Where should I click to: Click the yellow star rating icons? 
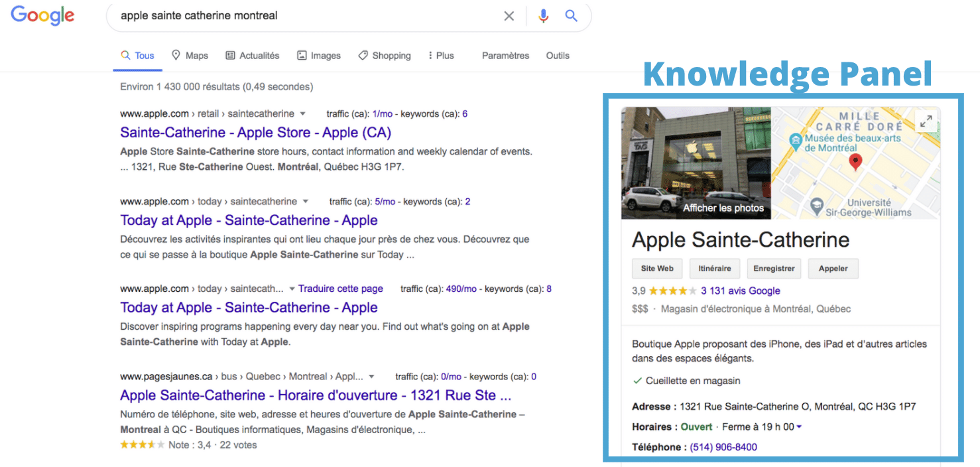click(670, 291)
